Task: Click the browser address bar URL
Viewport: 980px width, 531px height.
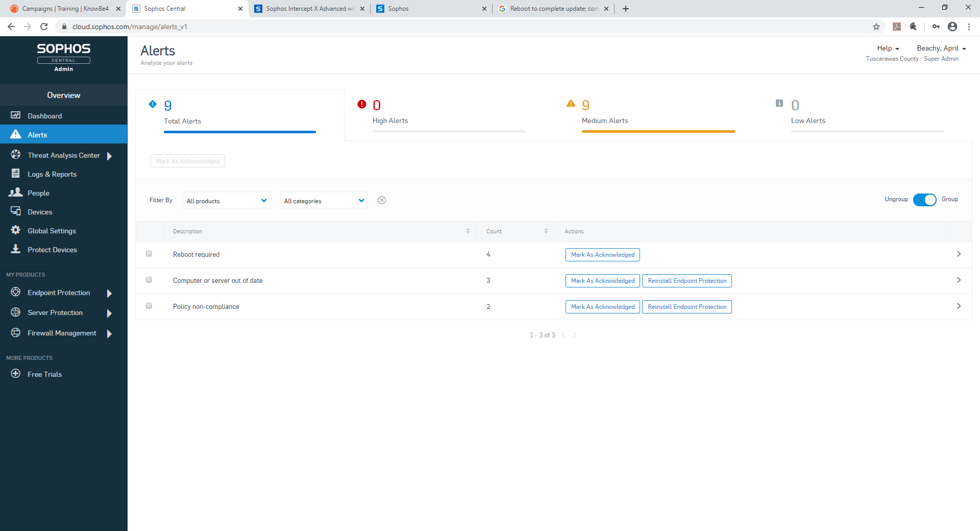Action: (130, 27)
